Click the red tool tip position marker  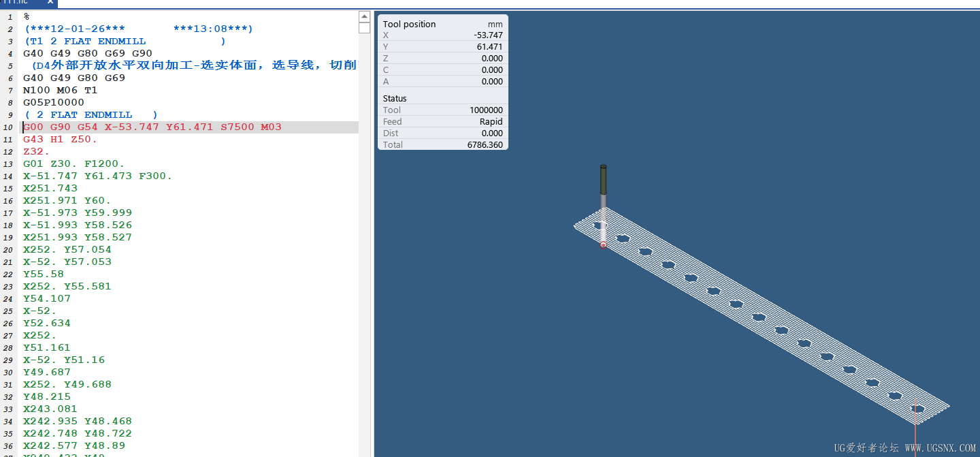point(603,245)
